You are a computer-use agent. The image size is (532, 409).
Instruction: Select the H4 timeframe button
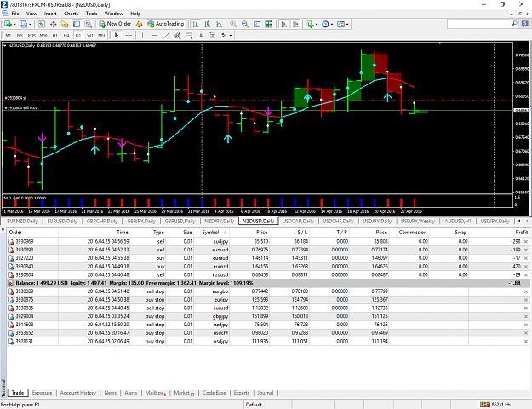coord(66,35)
